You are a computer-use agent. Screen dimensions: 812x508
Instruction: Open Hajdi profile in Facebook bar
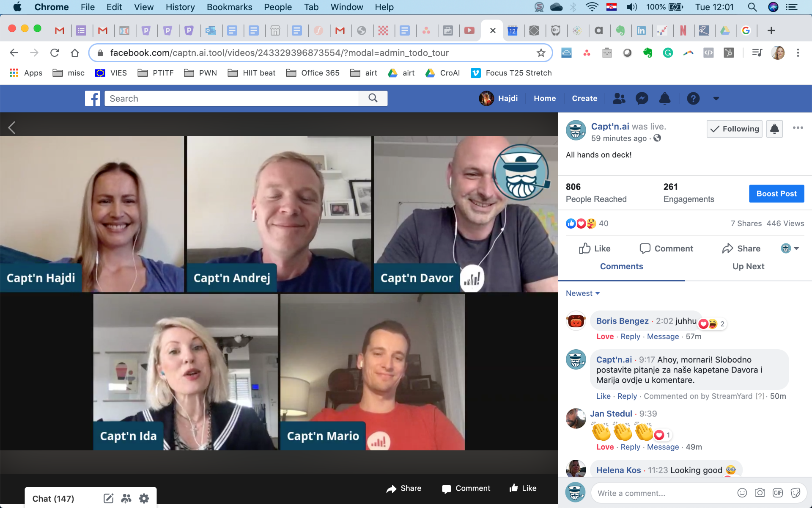498,98
